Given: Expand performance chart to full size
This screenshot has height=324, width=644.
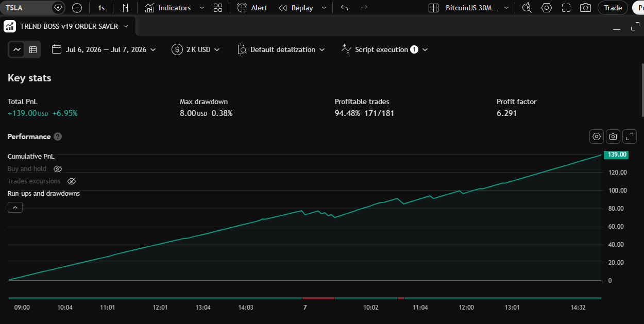Looking at the screenshot, I should [630, 137].
